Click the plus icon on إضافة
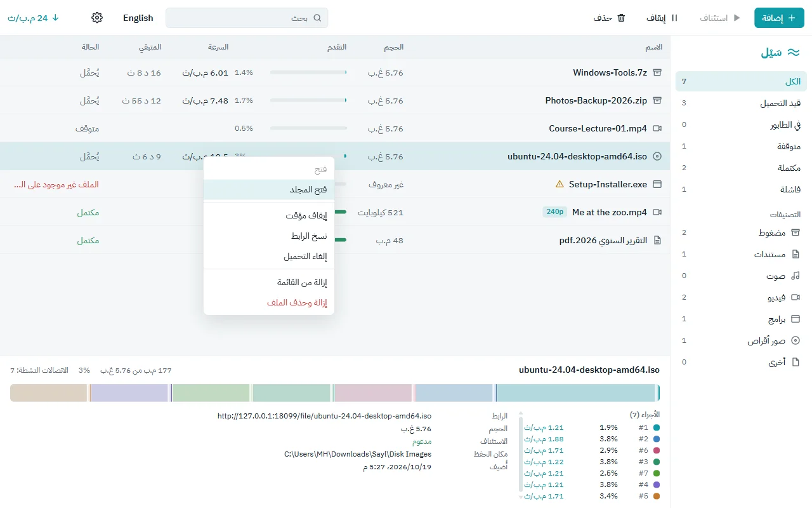812x508 pixels. click(x=791, y=18)
